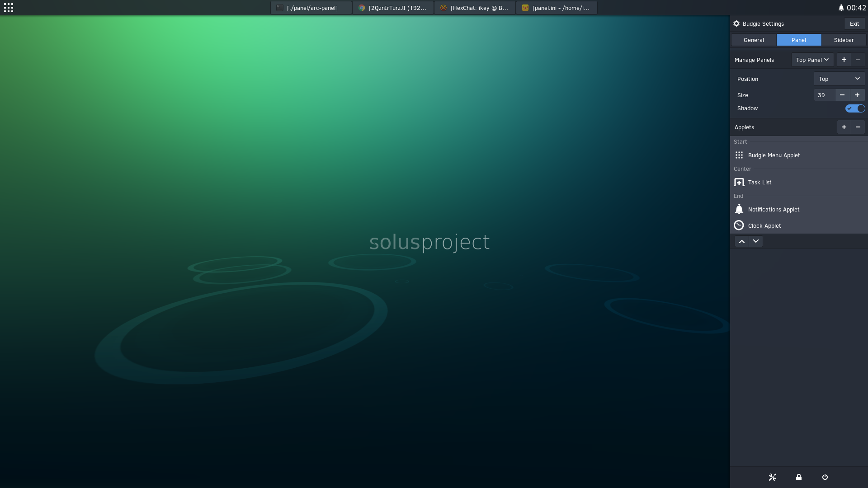Increase panel size with plus stepper

(x=857, y=95)
